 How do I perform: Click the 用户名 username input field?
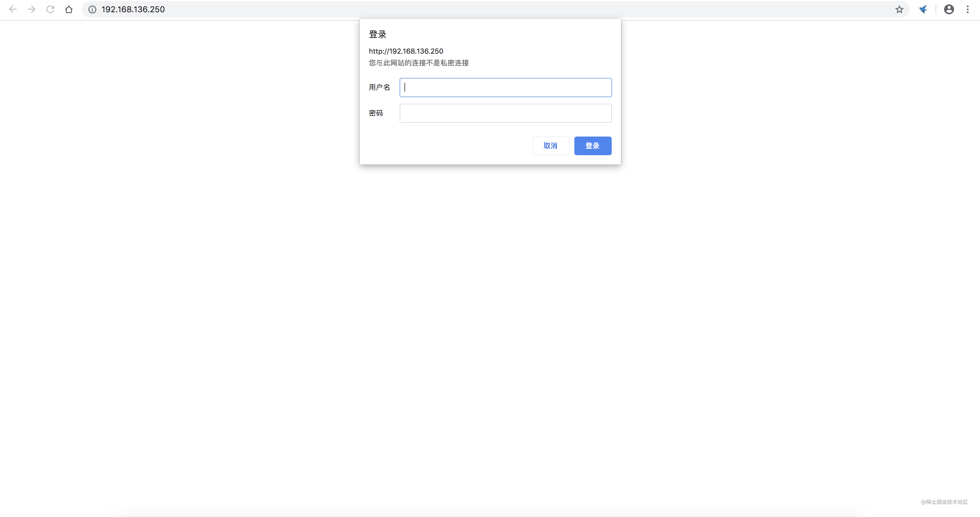click(x=505, y=88)
